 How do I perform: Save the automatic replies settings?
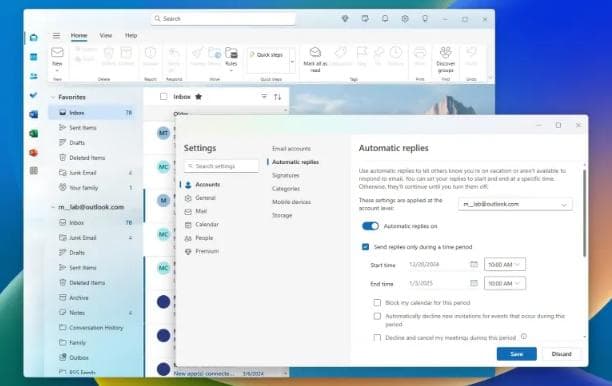click(516, 354)
